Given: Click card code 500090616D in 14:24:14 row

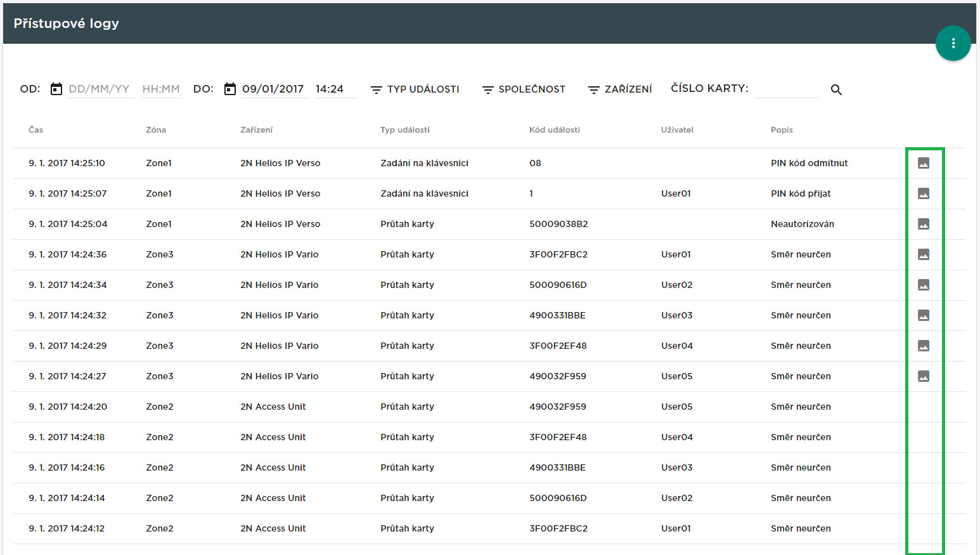Looking at the screenshot, I should 558,498.
